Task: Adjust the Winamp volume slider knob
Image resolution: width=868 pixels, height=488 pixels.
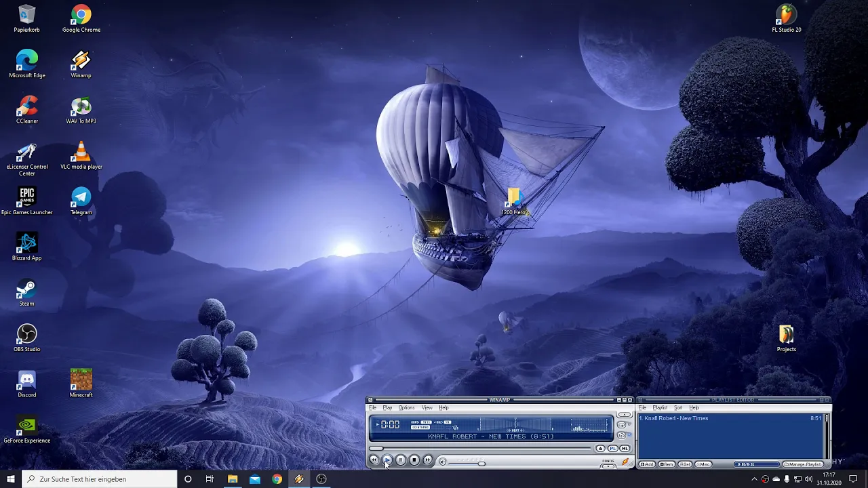Action: coord(481,464)
